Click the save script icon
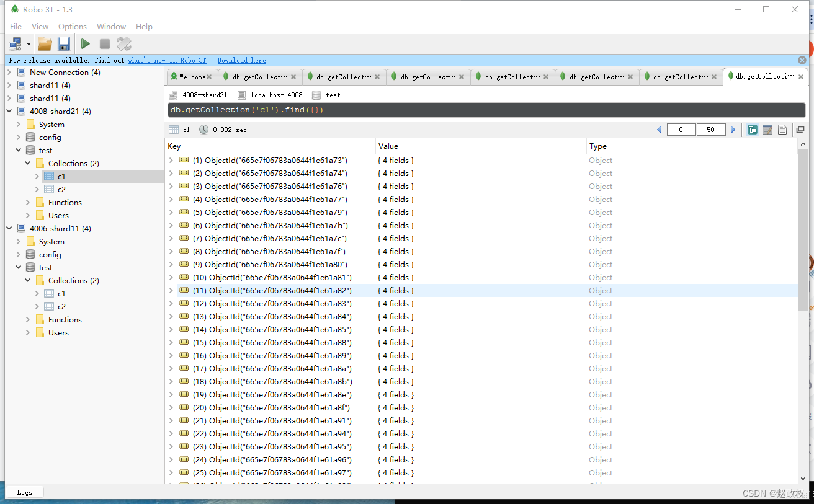The width and height of the screenshot is (814, 504). (64, 43)
